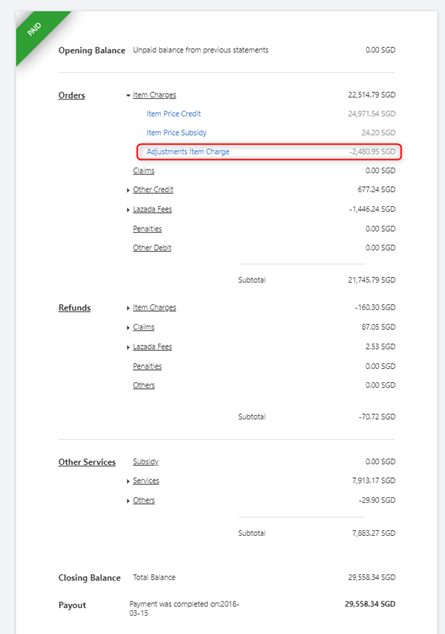This screenshot has height=634, width=445.
Task: Collapse the Orders Item Charges arrow
Action: [128, 96]
